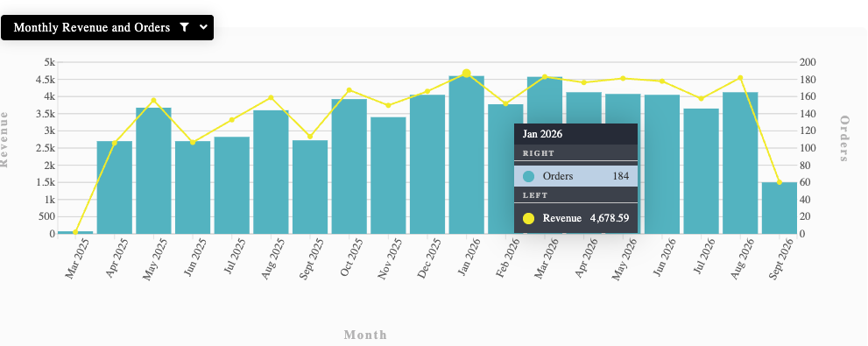Click the 200 tick on right axis
This screenshot has height=346, width=868.
(808, 62)
